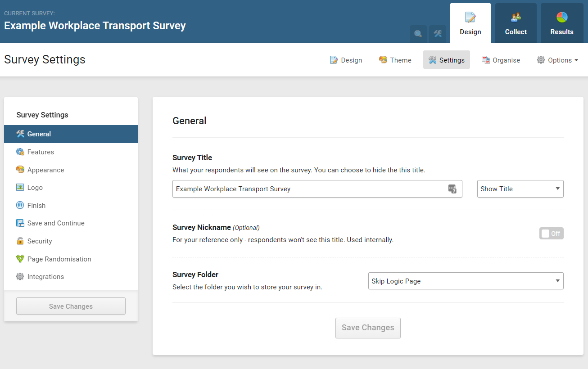Screen dimensions: 588x369
Task: Click the tools icon beside Design tab
Action: (437, 34)
